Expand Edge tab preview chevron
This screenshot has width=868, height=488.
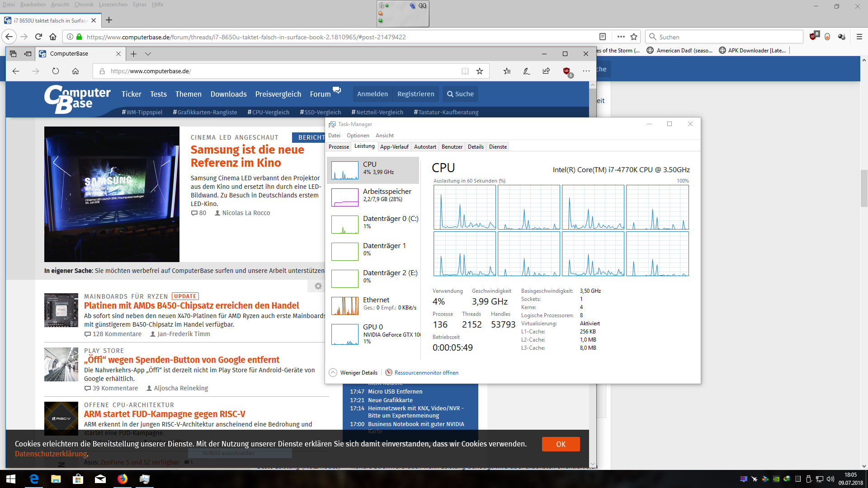pyautogui.click(x=148, y=54)
